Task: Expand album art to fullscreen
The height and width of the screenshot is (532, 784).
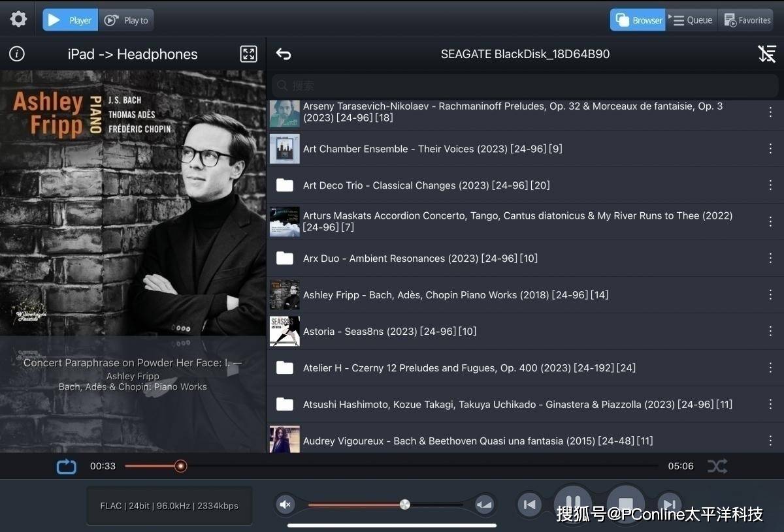Action: pyautogui.click(x=249, y=54)
